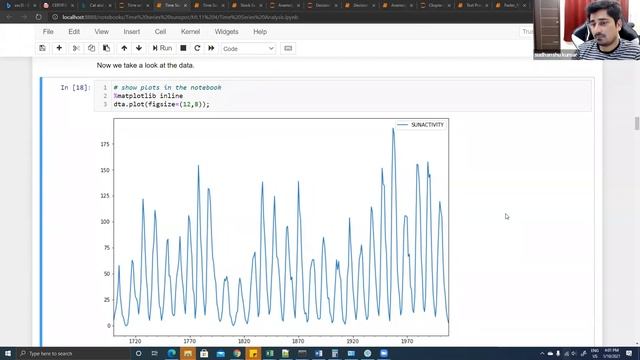Open the Edit menu
This screenshot has height=360, width=640.
74,31
